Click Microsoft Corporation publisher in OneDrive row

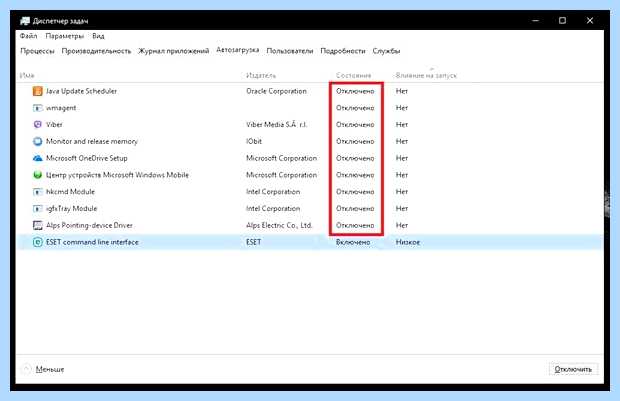coord(282,158)
